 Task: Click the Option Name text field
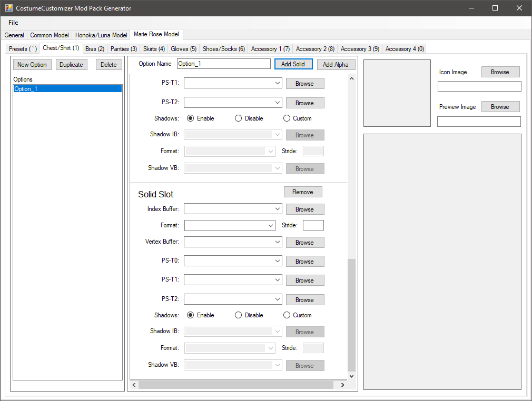223,64
